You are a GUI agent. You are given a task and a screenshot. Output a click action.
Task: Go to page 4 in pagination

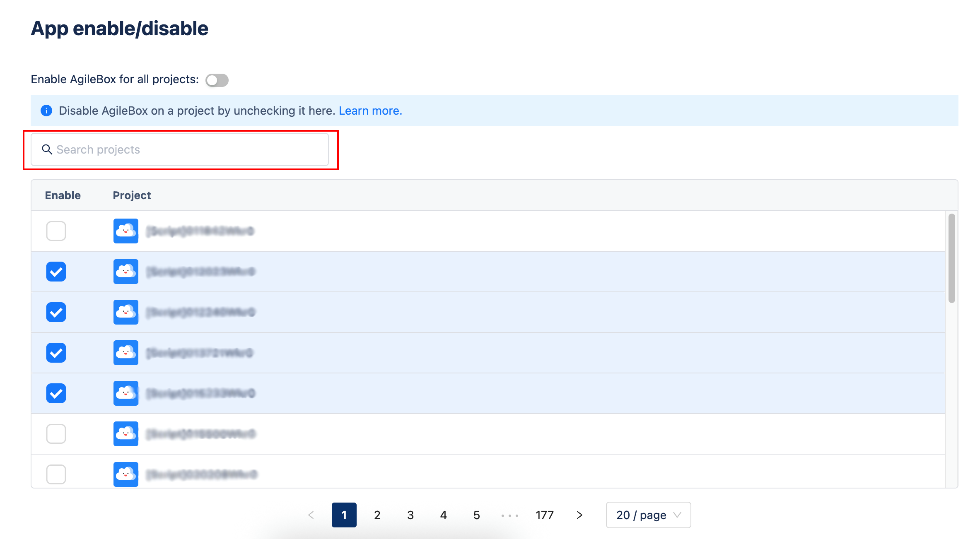(x=444, y=515)
